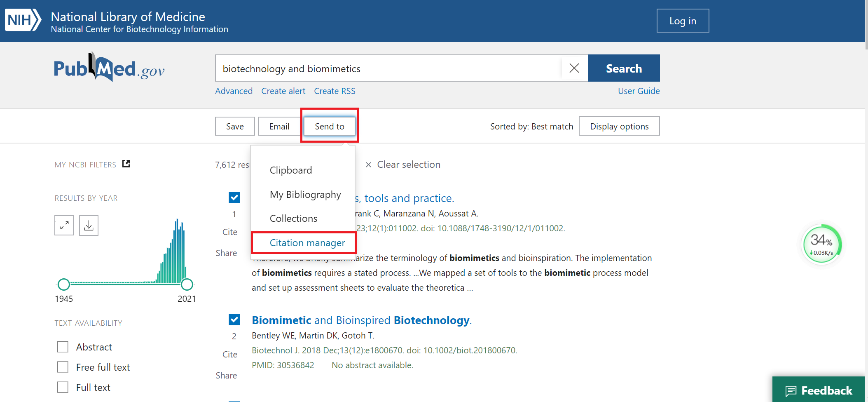
Task: Click Cite for the first result
Action: coord(230,232)
